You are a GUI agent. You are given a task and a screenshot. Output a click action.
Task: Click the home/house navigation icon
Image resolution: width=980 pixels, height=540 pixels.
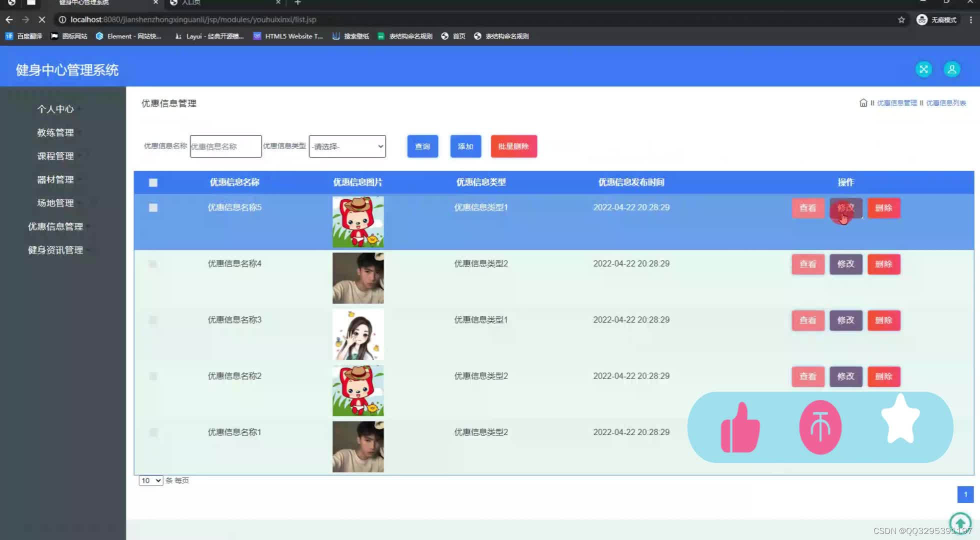[x=863, y=103]
